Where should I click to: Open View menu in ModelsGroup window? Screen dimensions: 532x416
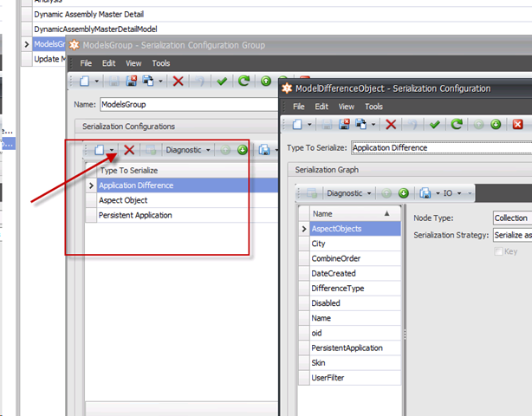133,63
